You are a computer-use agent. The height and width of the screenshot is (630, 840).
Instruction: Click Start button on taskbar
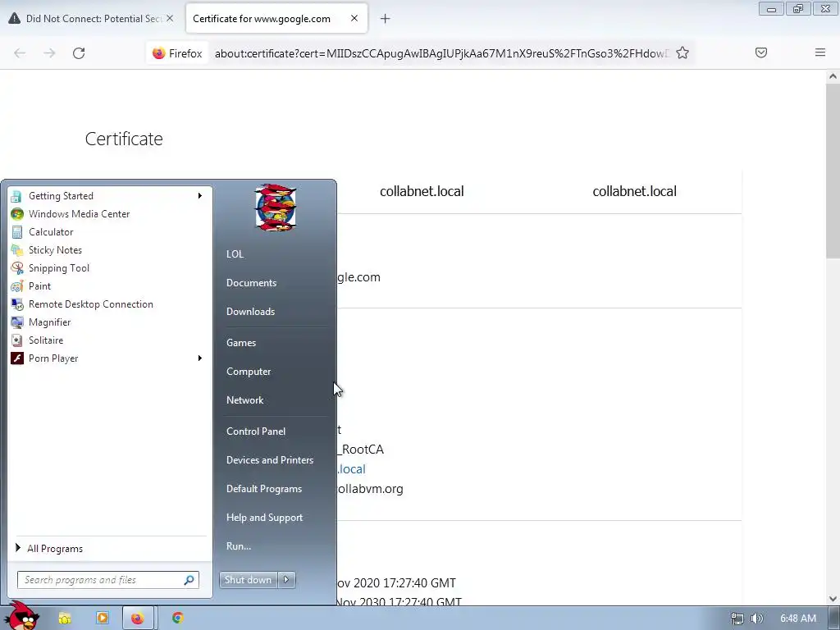tap(21, 616)
